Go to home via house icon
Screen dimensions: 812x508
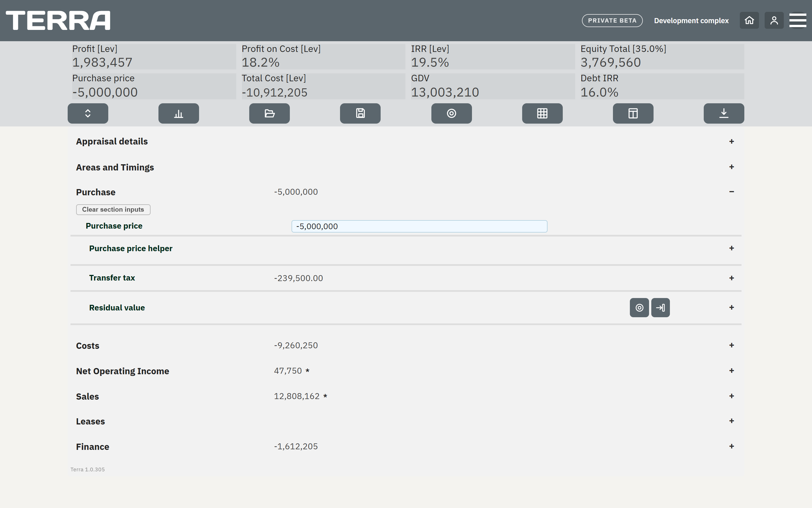[x=749, y=21]
